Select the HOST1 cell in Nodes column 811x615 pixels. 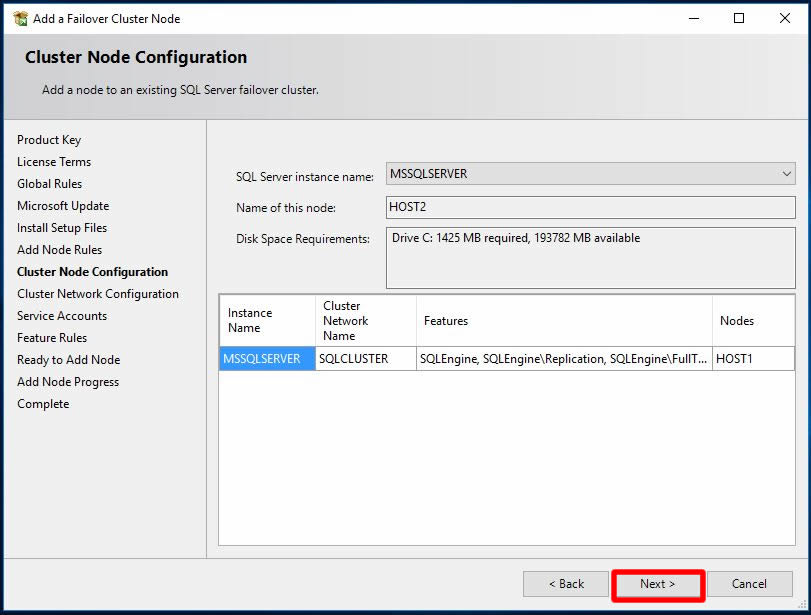(x=752, y=359)
